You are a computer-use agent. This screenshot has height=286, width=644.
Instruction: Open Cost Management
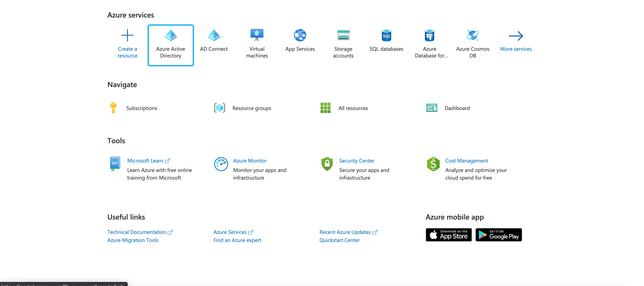point(466,161)
